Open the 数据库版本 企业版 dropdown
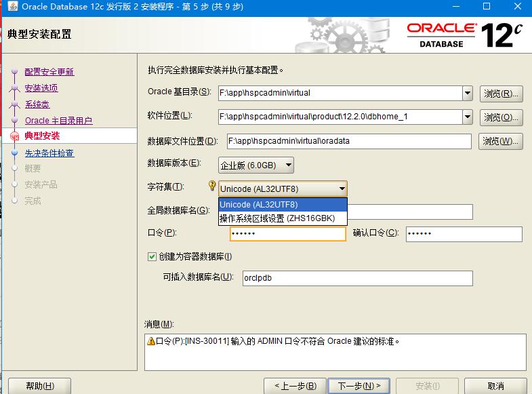The width and height of the screenshot is (532, 394). click(x=255, y=165)
